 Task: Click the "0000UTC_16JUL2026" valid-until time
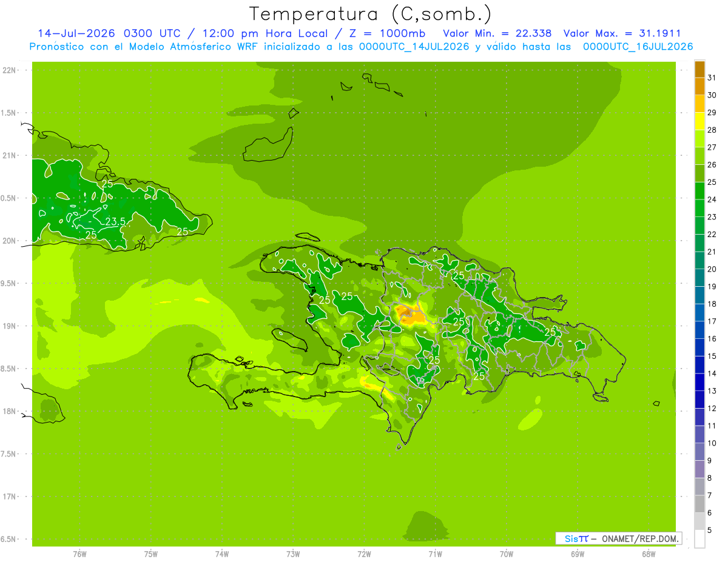pos(638,46)
